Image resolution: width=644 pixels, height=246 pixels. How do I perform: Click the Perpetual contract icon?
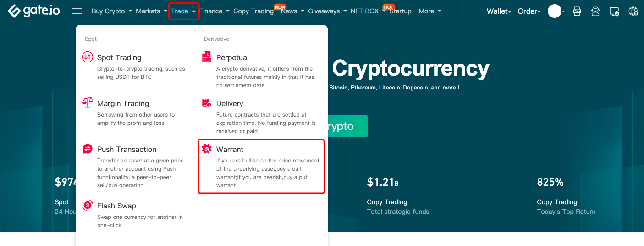point(207,57)
